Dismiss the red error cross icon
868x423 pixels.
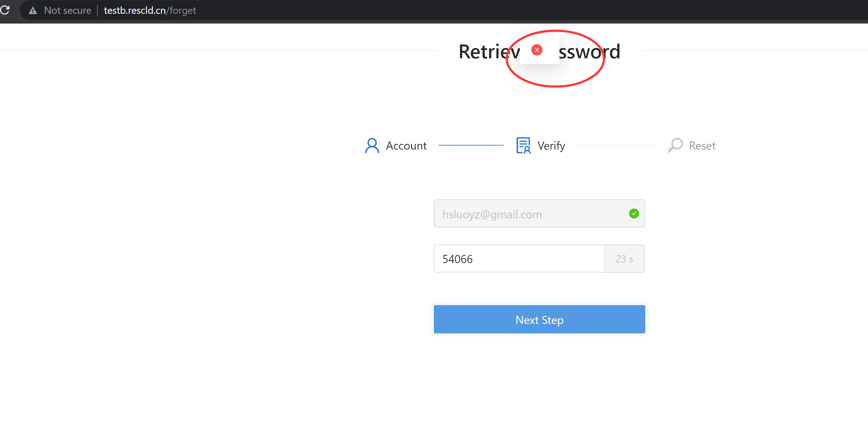537,50
